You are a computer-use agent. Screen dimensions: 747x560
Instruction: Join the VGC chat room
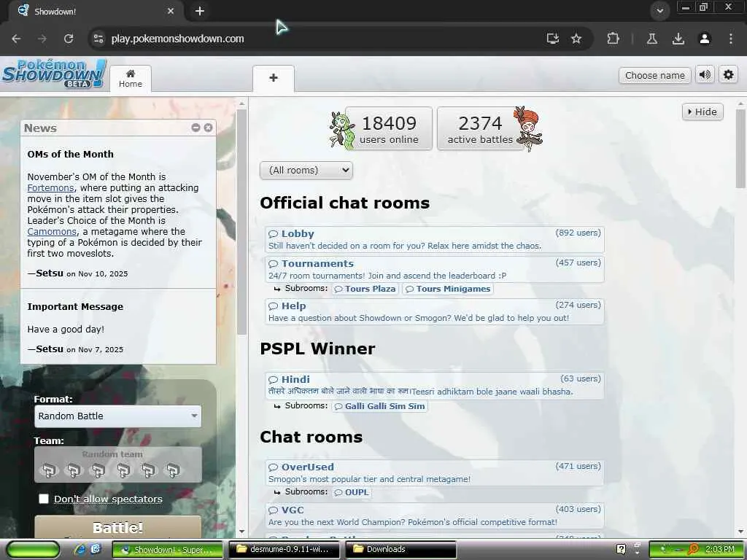435,516
